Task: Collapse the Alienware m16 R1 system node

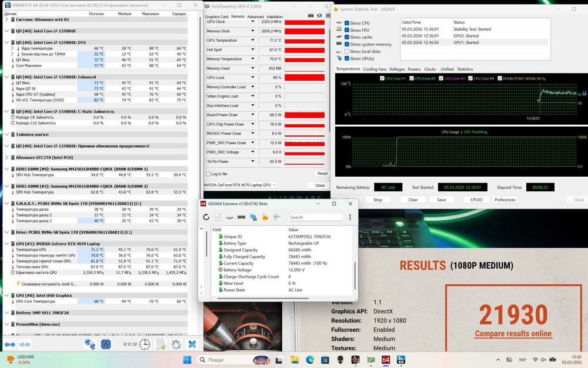Action: pos(6,19)
